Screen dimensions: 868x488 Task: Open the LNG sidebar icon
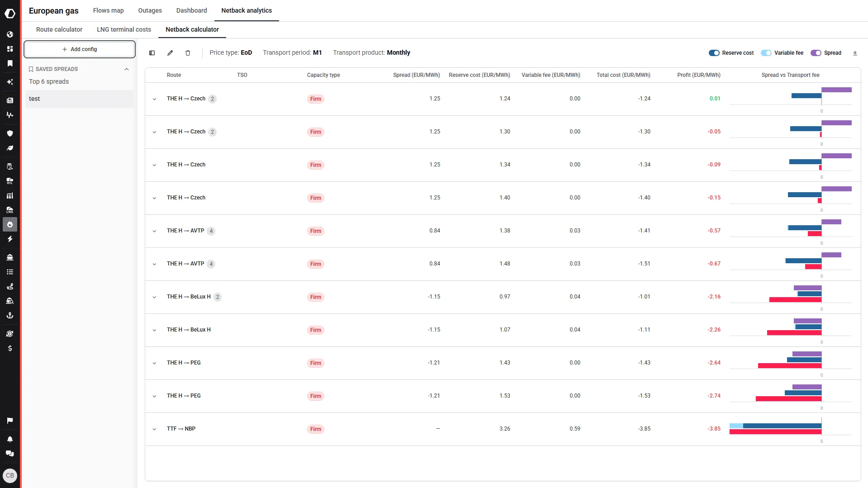click(x=10, y=210)
